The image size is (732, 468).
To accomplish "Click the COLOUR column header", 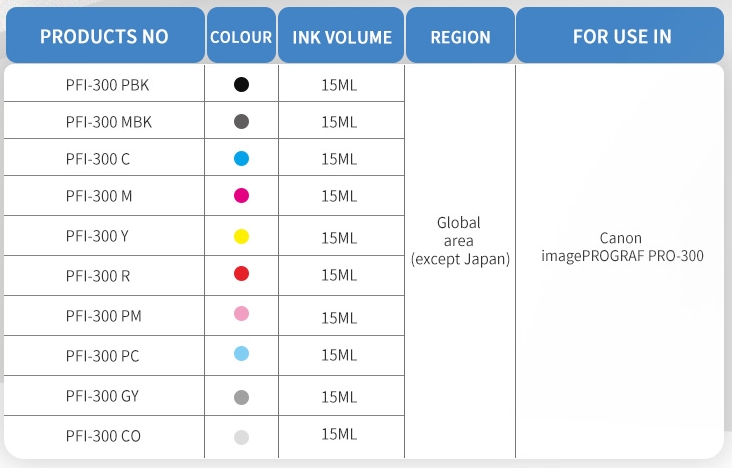I will 241,35.
